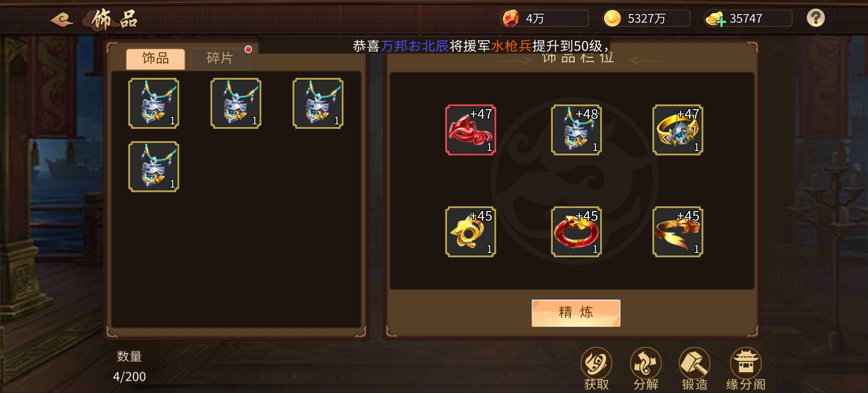This screenshot has width=868, height=393.
Task: Select the golden ribbon accessory +45
Action: click(678, 232)
